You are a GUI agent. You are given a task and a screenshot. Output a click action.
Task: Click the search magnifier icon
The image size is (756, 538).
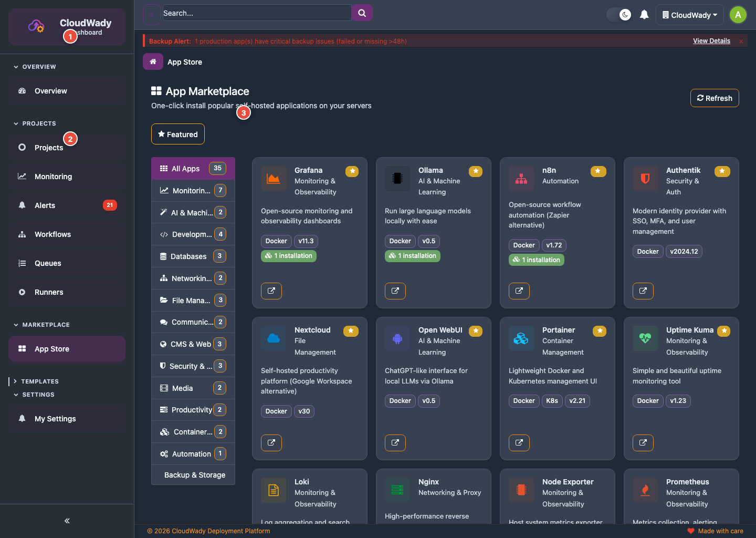tap(362, 13)
